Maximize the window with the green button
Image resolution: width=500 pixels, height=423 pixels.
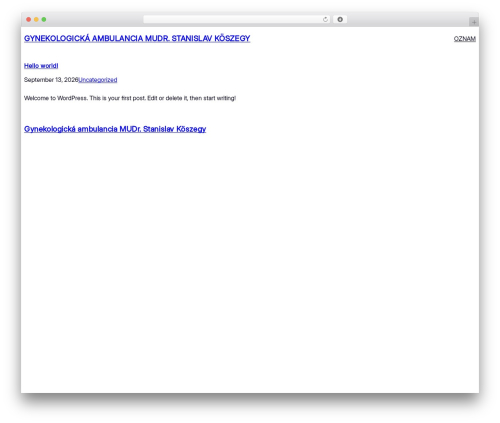click(x=44, y=19)
